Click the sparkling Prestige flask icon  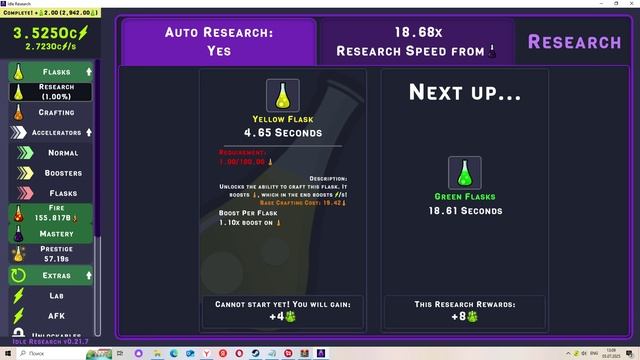(18, 254)
